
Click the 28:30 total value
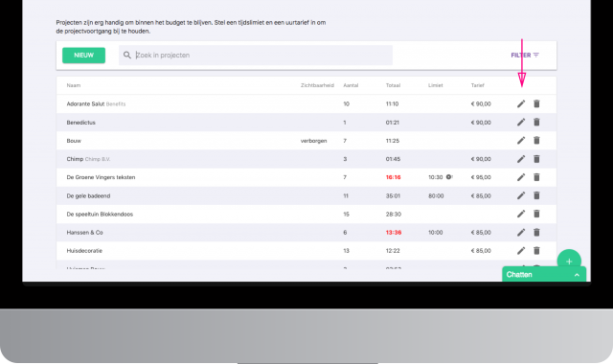[394, 215]
